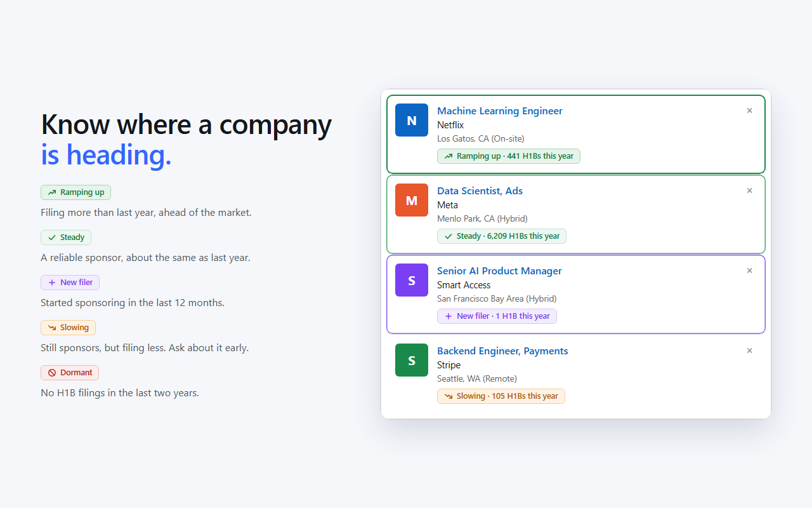Select the Steady checkmark legend tag
The image size is (812, 508).
(x=66, y=237)
